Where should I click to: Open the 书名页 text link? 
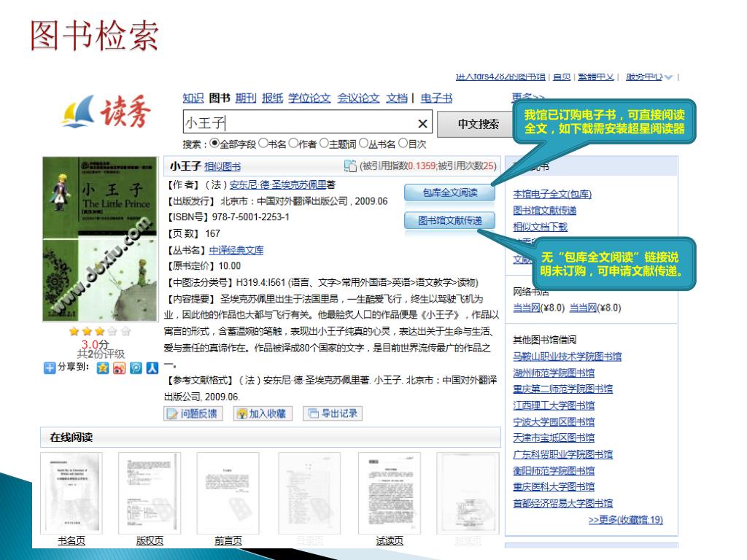pyautogui.click(x=71, y=540)
